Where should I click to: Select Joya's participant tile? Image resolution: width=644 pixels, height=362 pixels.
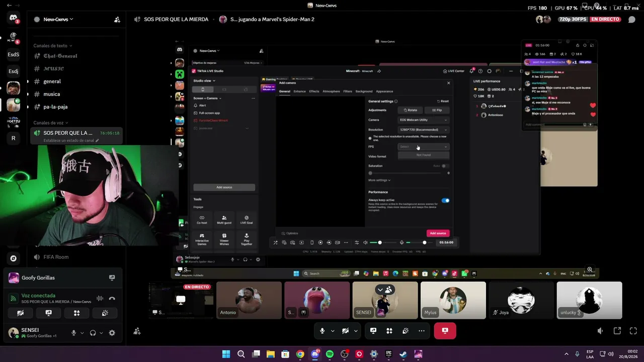(x=521, y=300)
